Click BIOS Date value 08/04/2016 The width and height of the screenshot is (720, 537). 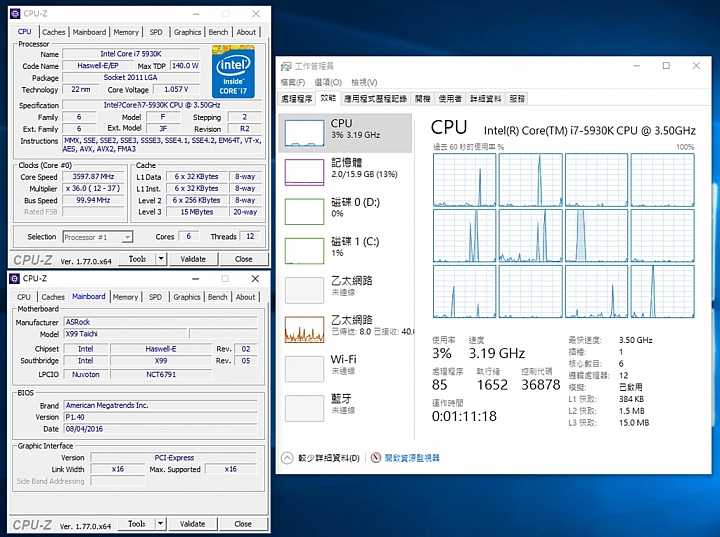coord(160,429)
